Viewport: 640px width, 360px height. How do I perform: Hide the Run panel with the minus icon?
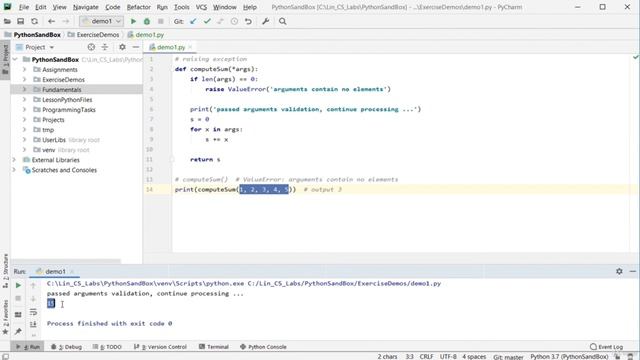tap(633, 271)
